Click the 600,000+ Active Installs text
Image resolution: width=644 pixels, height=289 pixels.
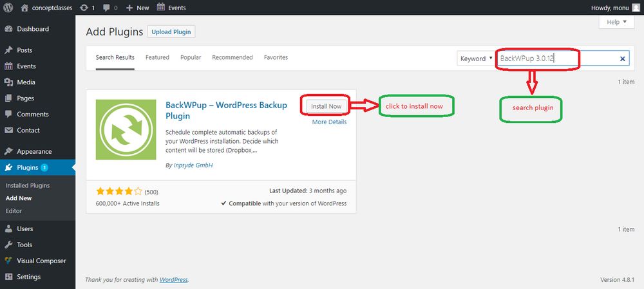pos(128,203)
